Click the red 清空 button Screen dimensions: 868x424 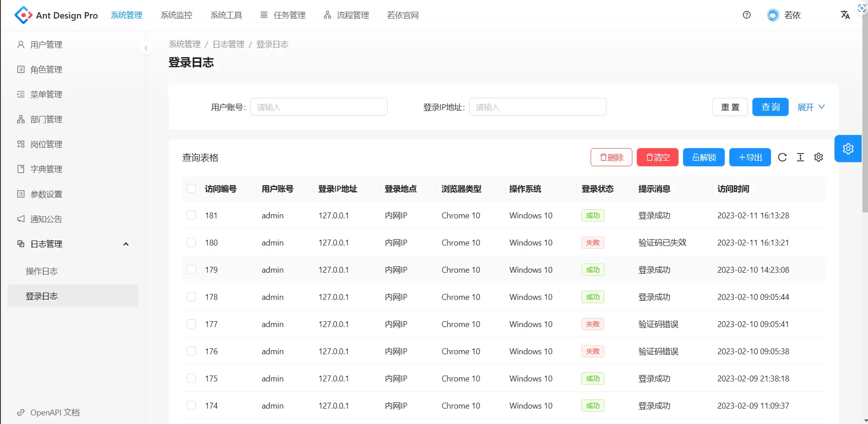point(658,157)
